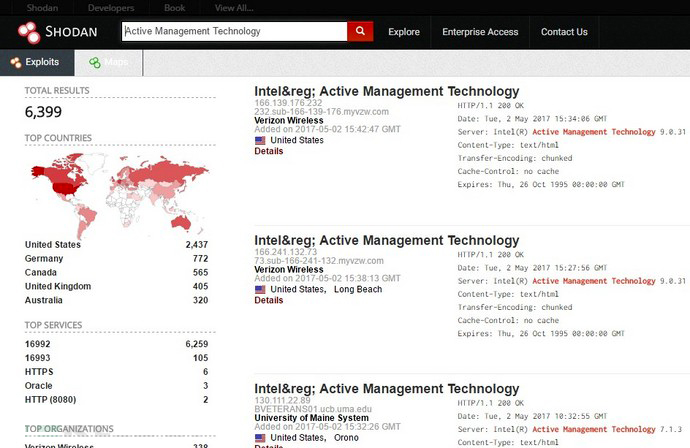This screenshot has height=448, width=690.
Task: Filter by United States in Top Countries
Action: (53, 245)
